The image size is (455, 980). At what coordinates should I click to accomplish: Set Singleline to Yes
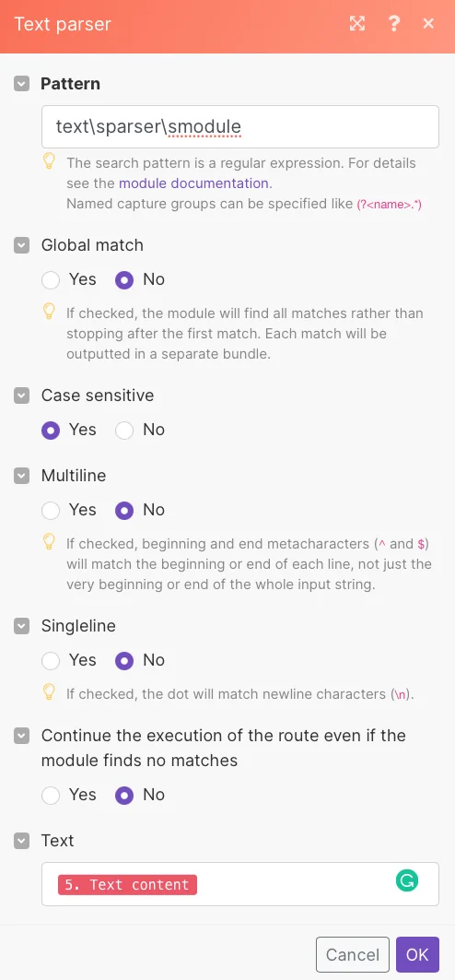pyautogui.click(x=51, y=661)
